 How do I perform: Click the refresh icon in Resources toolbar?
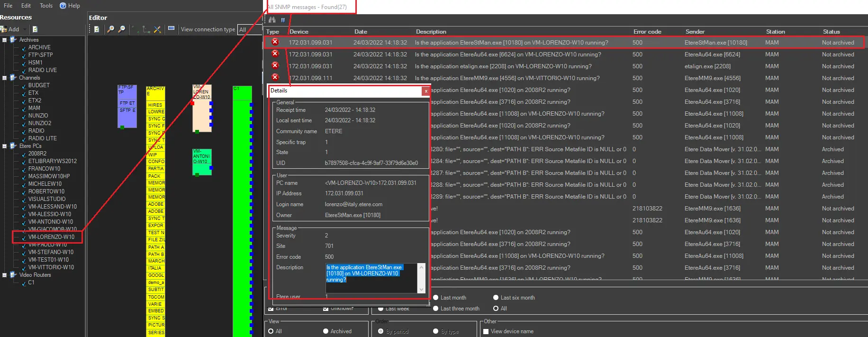point(35,29)
